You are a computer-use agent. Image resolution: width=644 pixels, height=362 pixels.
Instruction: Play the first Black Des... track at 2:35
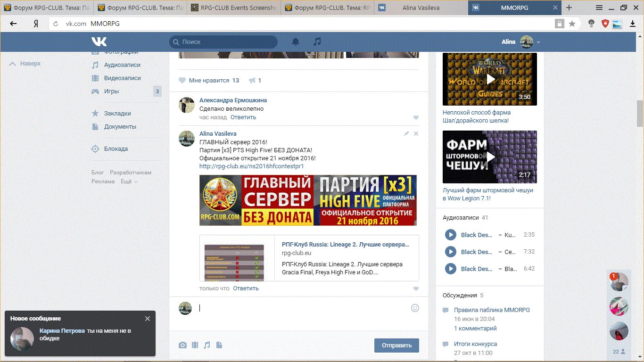point(451,235)
